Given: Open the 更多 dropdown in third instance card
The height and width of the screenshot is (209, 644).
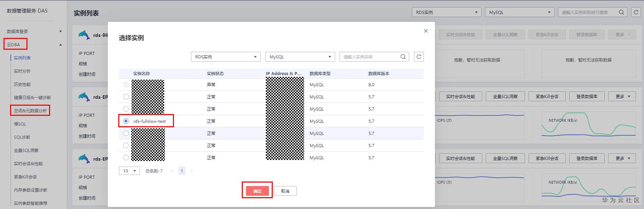Looking at the screenshot, I should pos(622,158).
